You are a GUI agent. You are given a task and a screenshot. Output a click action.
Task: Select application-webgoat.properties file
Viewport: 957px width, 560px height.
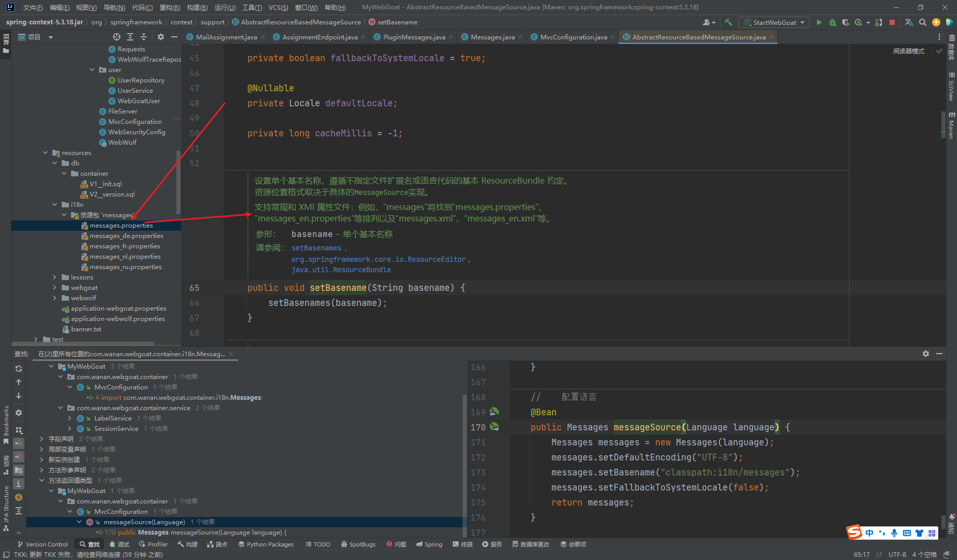118,309
